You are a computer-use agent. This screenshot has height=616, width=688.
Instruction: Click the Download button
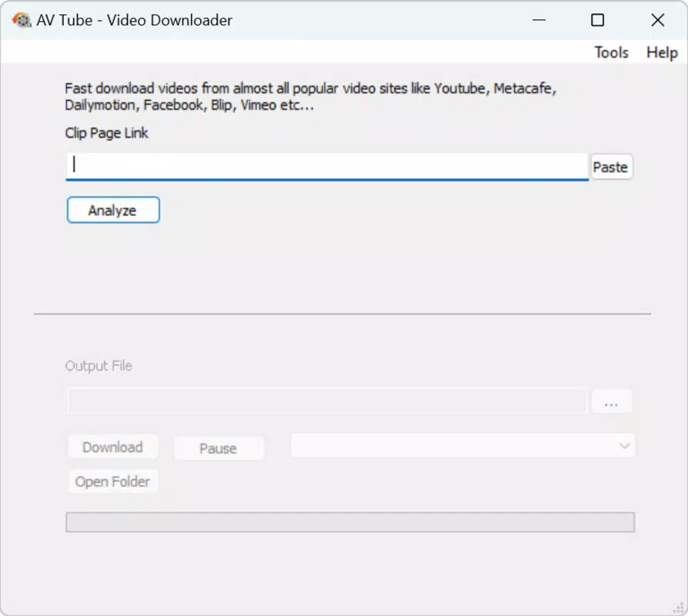click(x=113, y=447)
